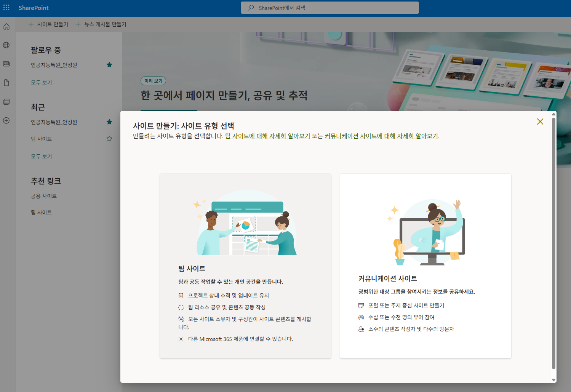Viewport: 571px width, 392px height.
Task: Click the authors icon beside 소수의 콘텐츠 작성자
Action: [x=361, y=329]
